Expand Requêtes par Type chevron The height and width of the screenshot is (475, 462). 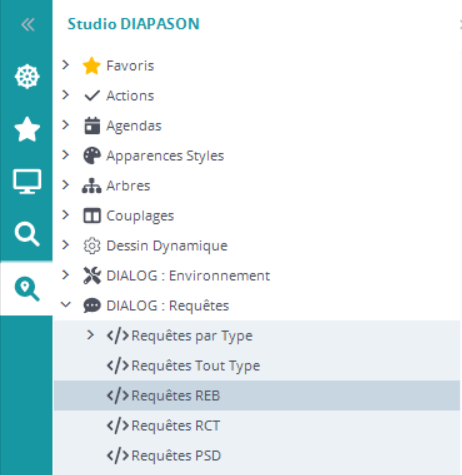click(x=90, y=335)
